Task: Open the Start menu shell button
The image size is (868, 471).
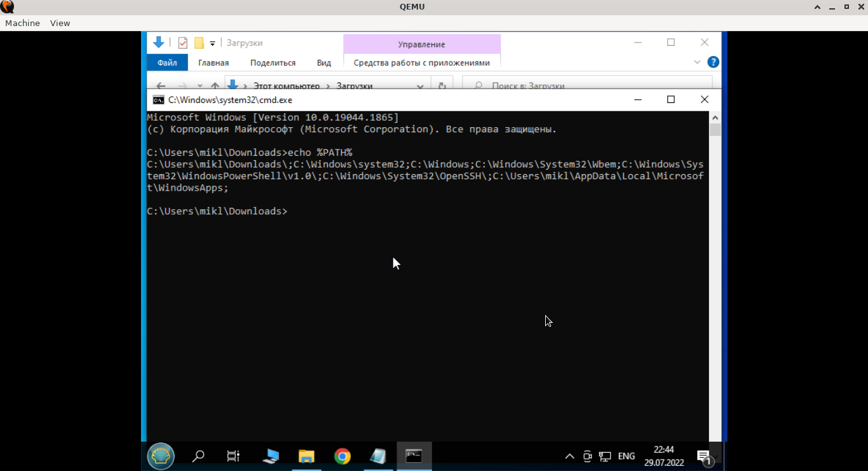Action: point(161,456)
